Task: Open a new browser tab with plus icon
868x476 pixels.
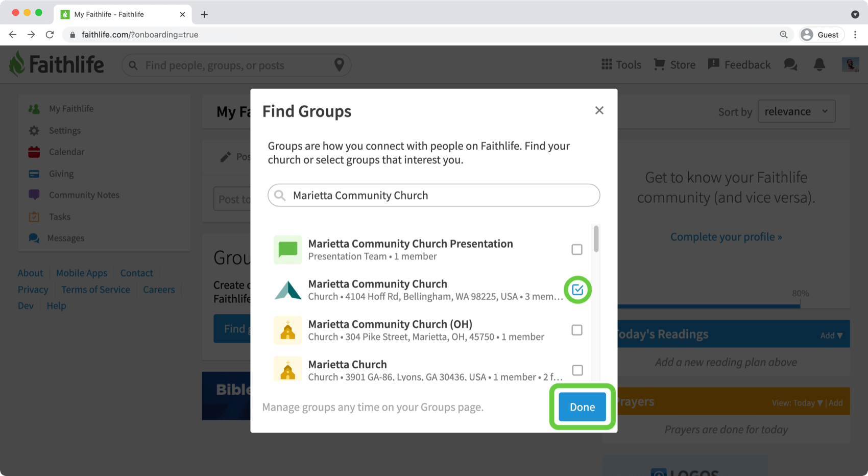Action: click(x=204, y=14)
